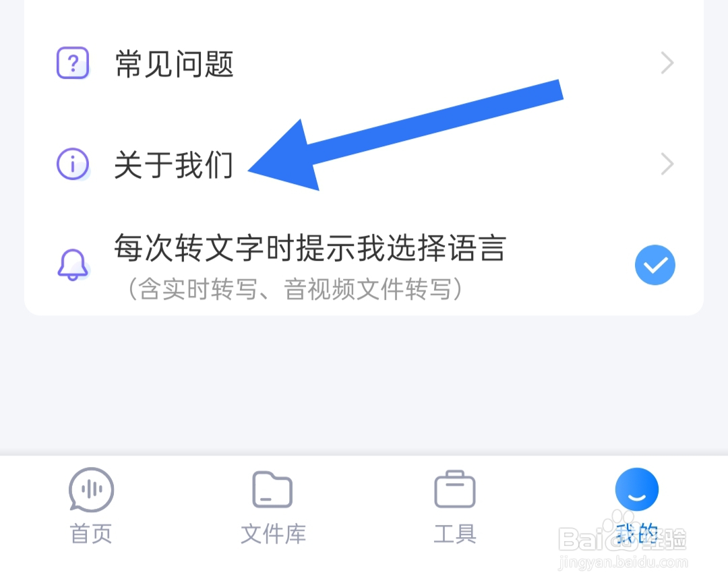Viewport: 728px width, 587px height.
Task: Tap 每次转文字时提示我选择语言 text
Action: pos(310,248)
